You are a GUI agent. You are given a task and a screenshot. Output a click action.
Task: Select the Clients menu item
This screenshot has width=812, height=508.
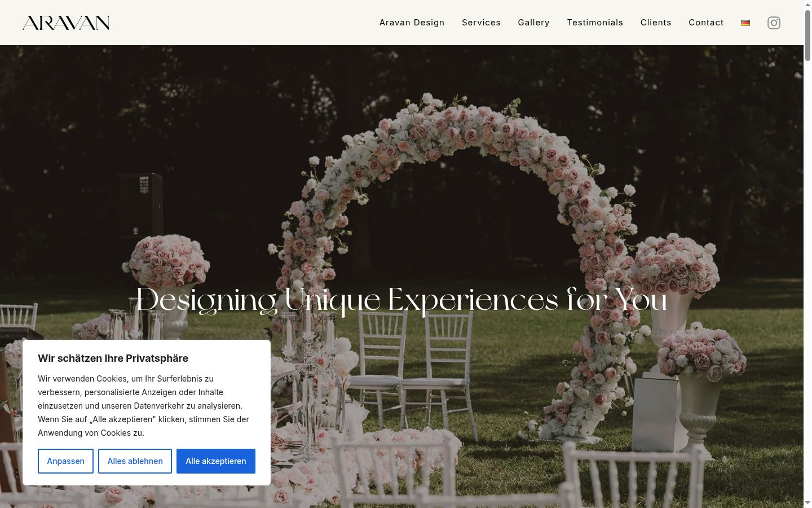(x=656, y=23)
